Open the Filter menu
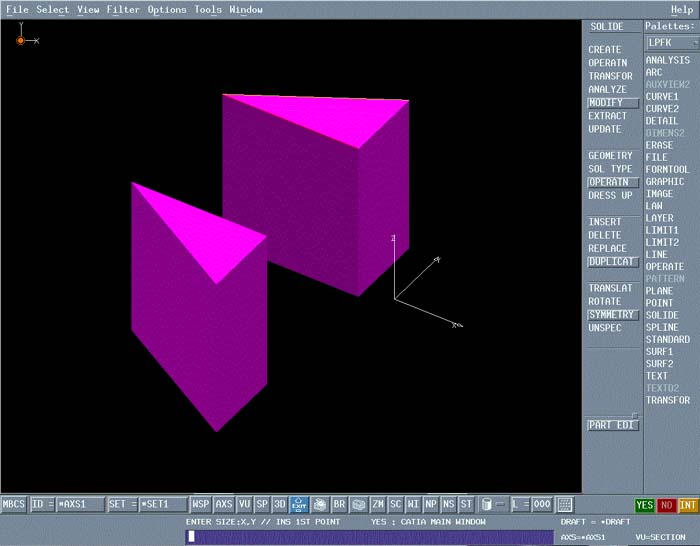 tap(123, 10)
